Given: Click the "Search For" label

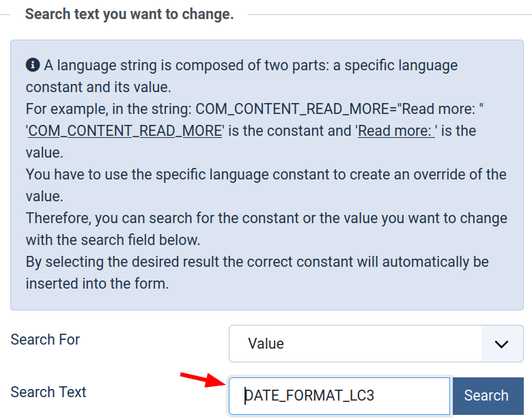Looking at the screenshot, I should point(45,339).
